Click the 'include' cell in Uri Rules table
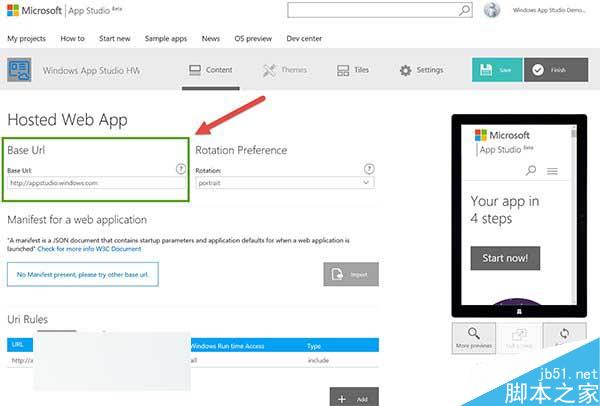This screenshot has width=600, height=406. coord(318,360)
